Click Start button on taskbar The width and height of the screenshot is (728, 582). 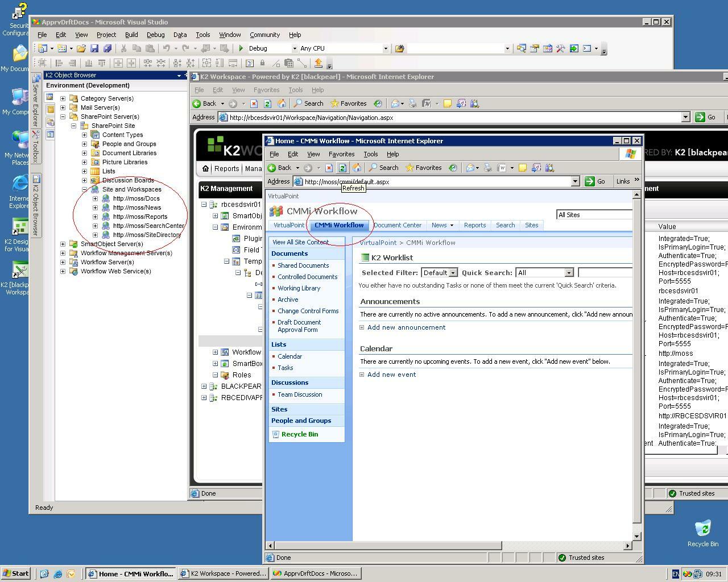pos(15,573)
